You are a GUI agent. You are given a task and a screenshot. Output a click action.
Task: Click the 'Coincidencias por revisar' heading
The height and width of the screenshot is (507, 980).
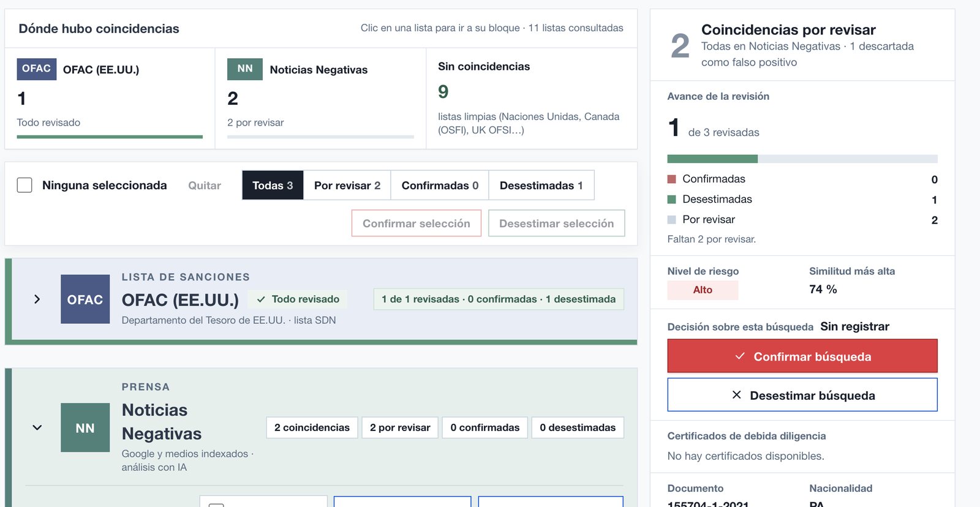pyautogui.click(x=788, y=29)
